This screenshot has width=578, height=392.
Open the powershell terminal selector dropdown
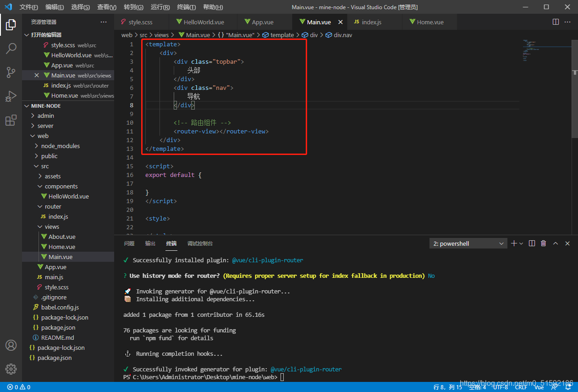468,244
